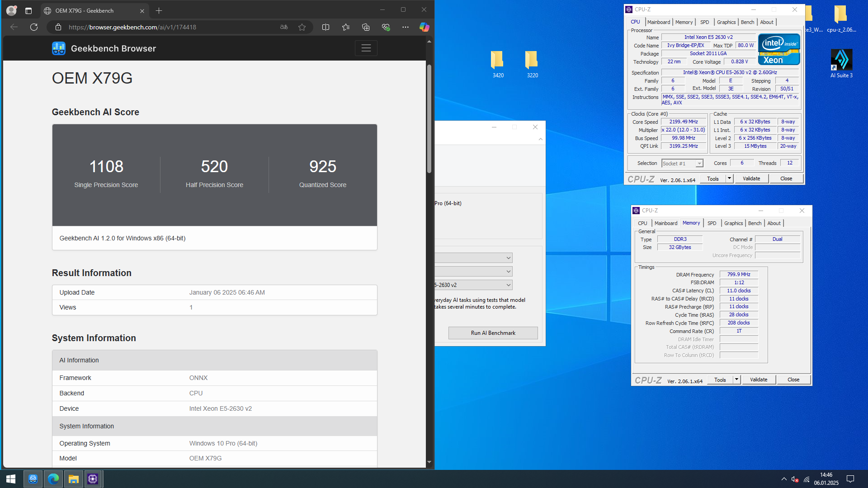The width and height of the screenshot is (868, 488).
Task: Open the first dropdown in Geekbench AI window
Action: [x=473, y=258]
